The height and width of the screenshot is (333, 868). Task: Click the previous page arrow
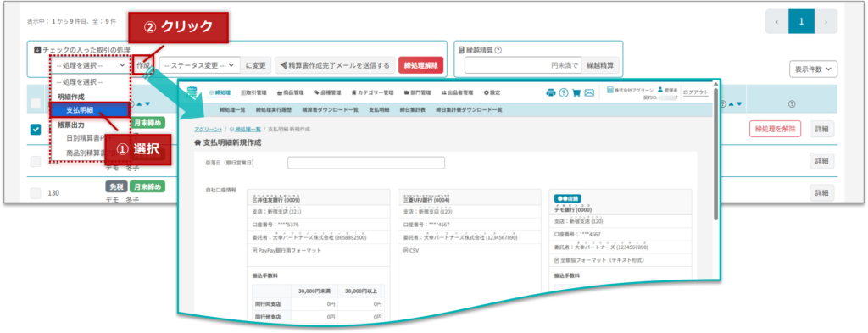point(776,21)
